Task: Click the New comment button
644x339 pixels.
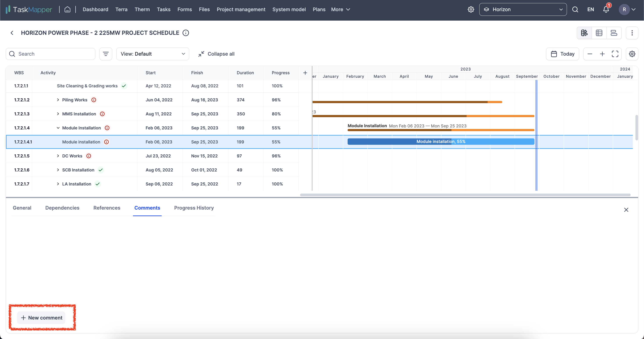Action: [x=41, y=318]
